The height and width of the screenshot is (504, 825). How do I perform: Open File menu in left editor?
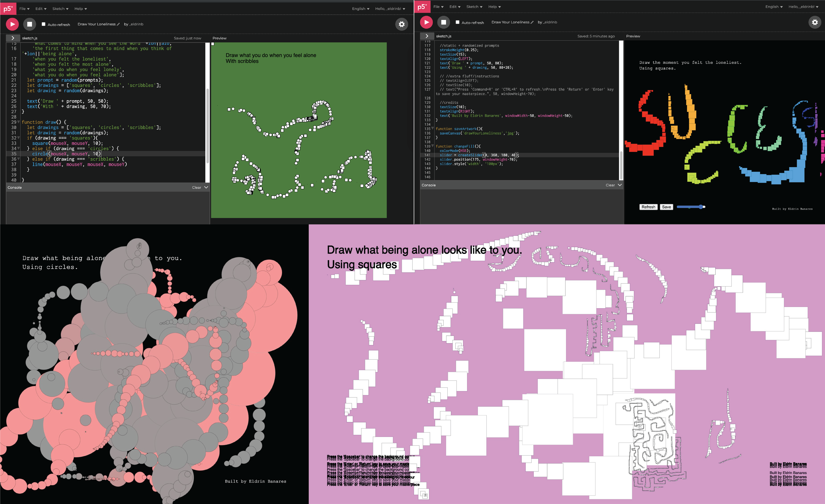tap(24, 9)
